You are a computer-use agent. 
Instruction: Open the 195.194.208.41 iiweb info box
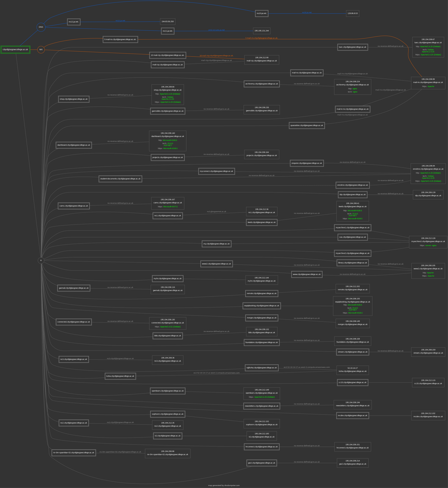[353, 211]
